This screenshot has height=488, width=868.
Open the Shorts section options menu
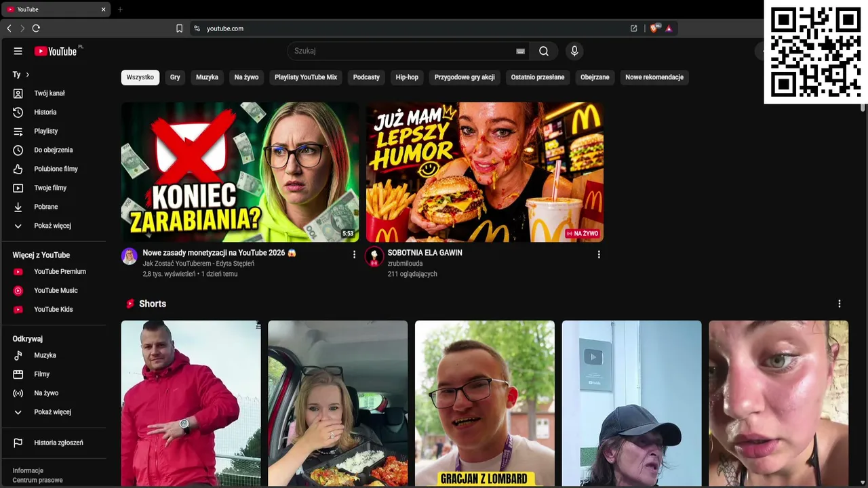[x=840, y=304]
